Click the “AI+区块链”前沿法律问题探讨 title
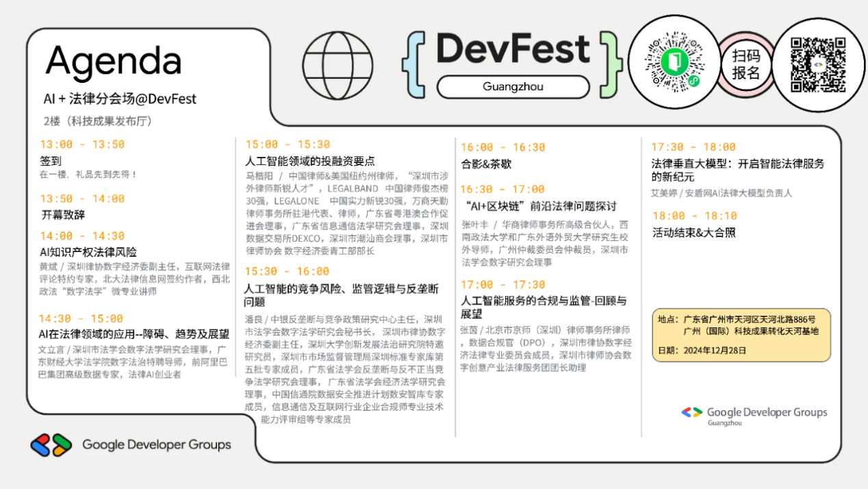 tap(539, 206)
